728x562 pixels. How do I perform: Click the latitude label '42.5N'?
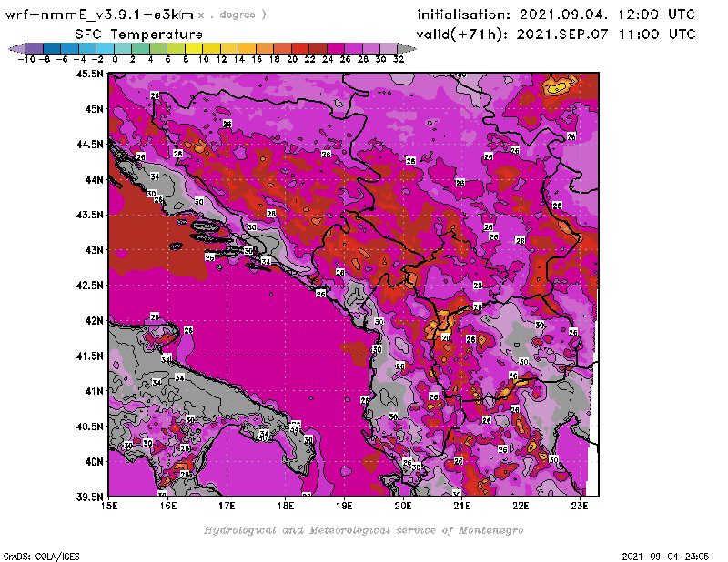pos(89,286)
